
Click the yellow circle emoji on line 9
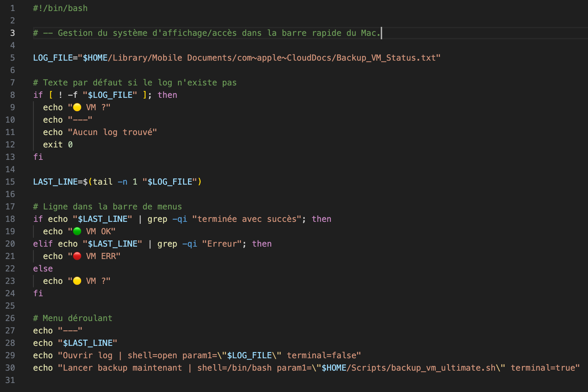[77, 107]
